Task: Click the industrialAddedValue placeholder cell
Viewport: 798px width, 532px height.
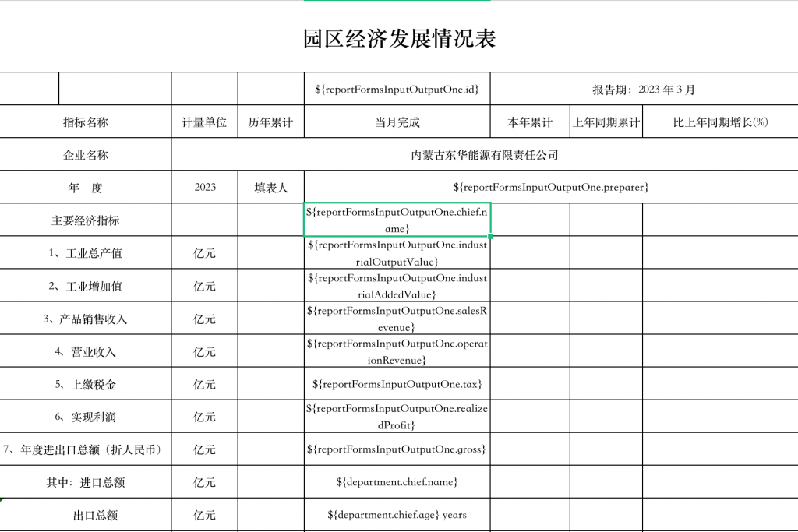Action: (x=397, y=285)
